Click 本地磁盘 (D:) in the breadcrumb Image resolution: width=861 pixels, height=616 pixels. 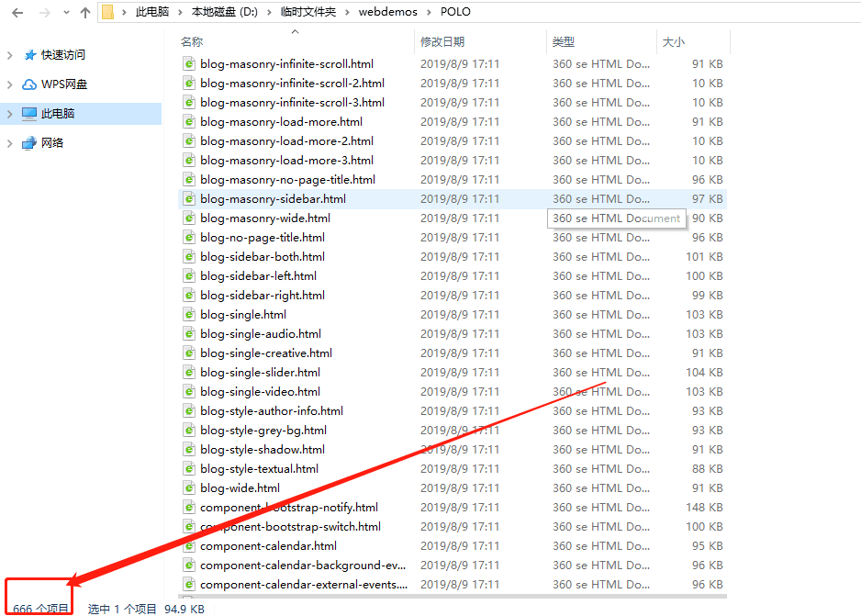click(225, 12)
